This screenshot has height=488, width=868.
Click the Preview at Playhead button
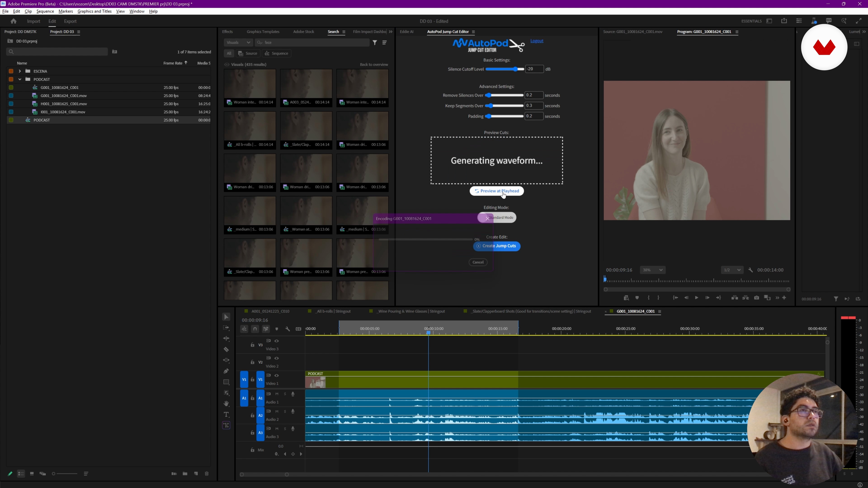(x=497, y=191)
